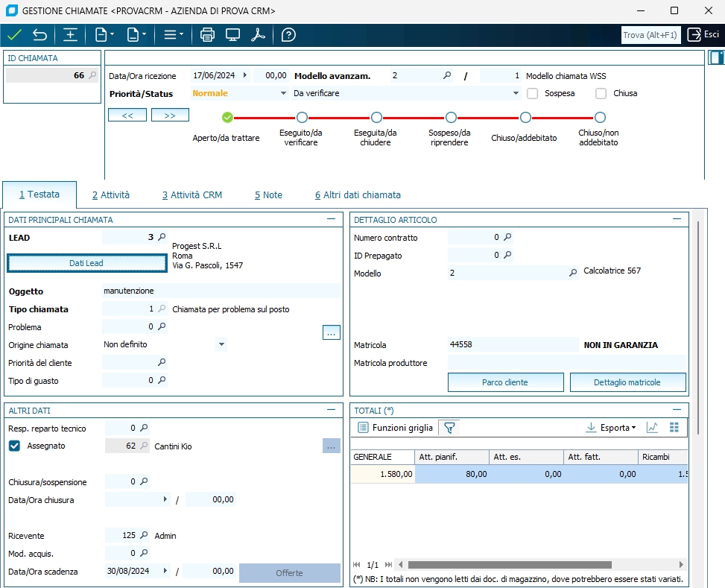Select the Eseguita/da chiudere status step
This screenshot has height=588, width=725.
coord(376,118)
